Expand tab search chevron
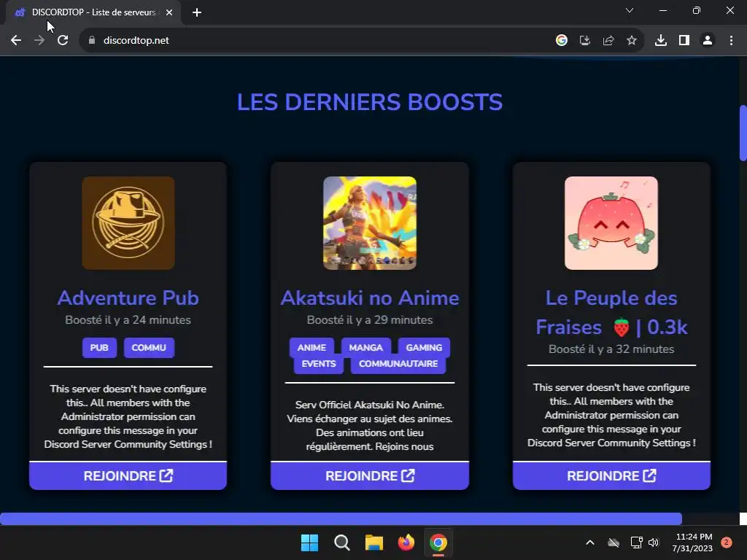This screenshot has height=560, width=747. 630,10
